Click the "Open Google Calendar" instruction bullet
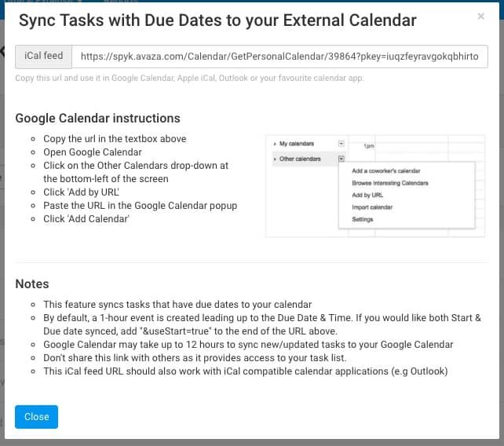 [x=93, y=152]
